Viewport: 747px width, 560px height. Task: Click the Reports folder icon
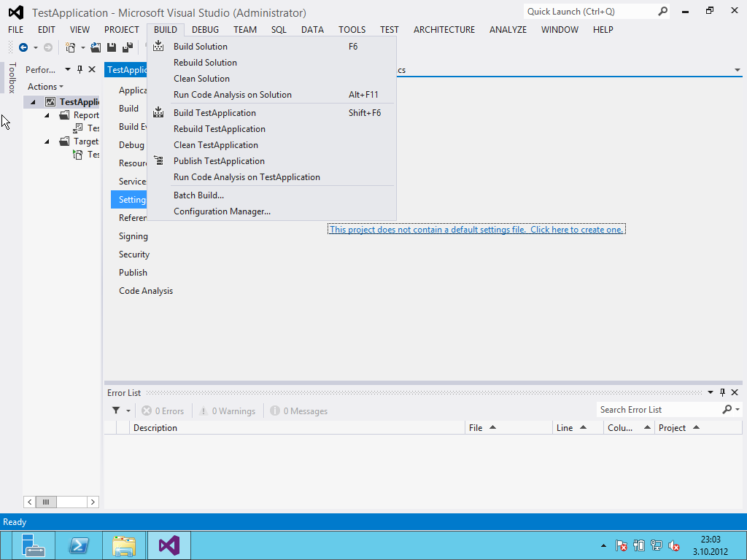pos(64,114)
